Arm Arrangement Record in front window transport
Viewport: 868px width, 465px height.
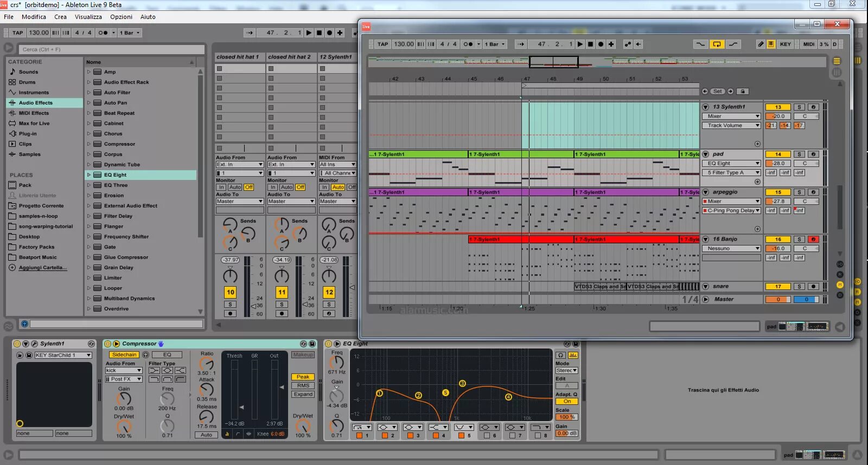click(601, 44)
